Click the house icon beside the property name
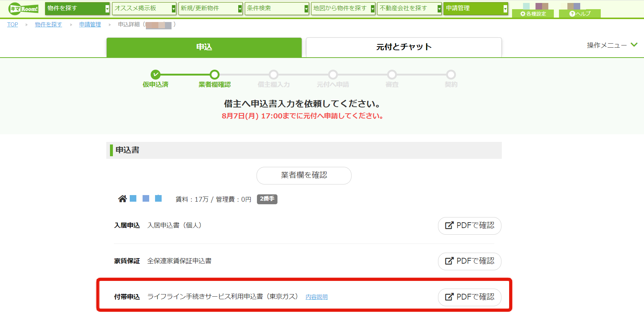Screen dimensions: 644x315 pyautogui.click(x=122, y=199)
